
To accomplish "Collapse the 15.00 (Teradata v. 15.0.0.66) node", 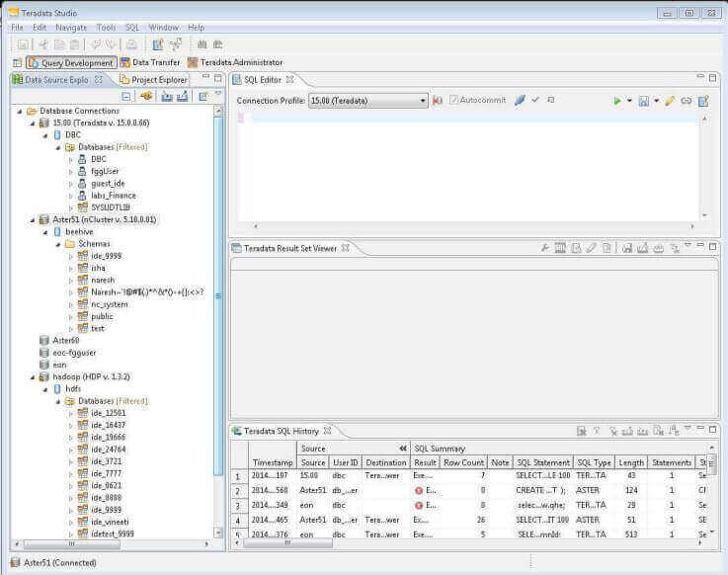I will (33, 123).
